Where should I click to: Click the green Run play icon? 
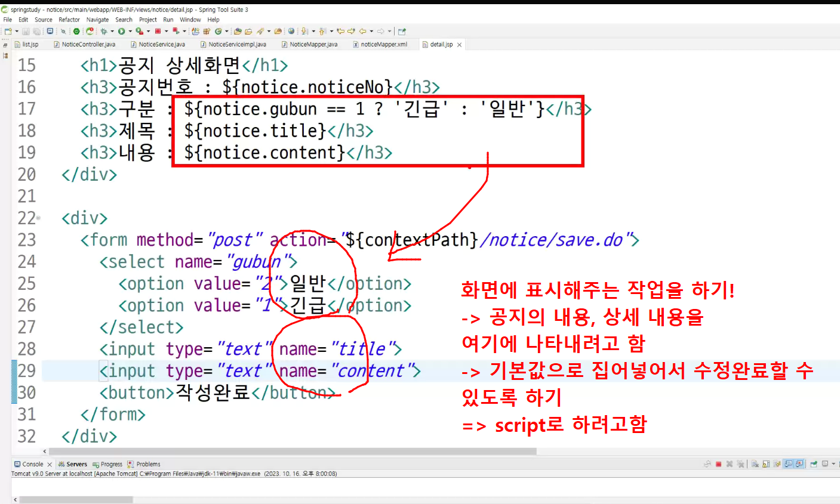click(121, 31)
